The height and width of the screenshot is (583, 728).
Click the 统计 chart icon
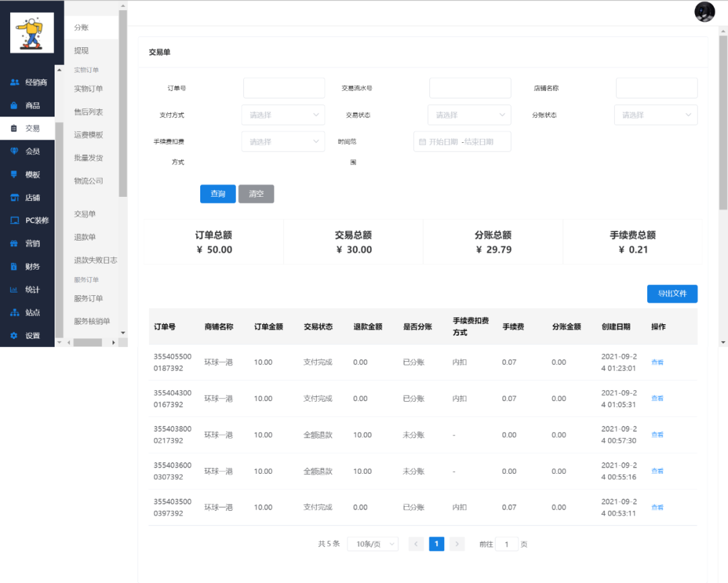pos(14,289)
